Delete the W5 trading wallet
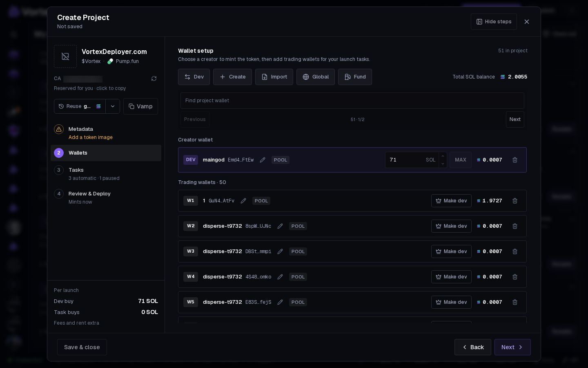588x368 pixels. pyautogui.click(x=515, y=302)
